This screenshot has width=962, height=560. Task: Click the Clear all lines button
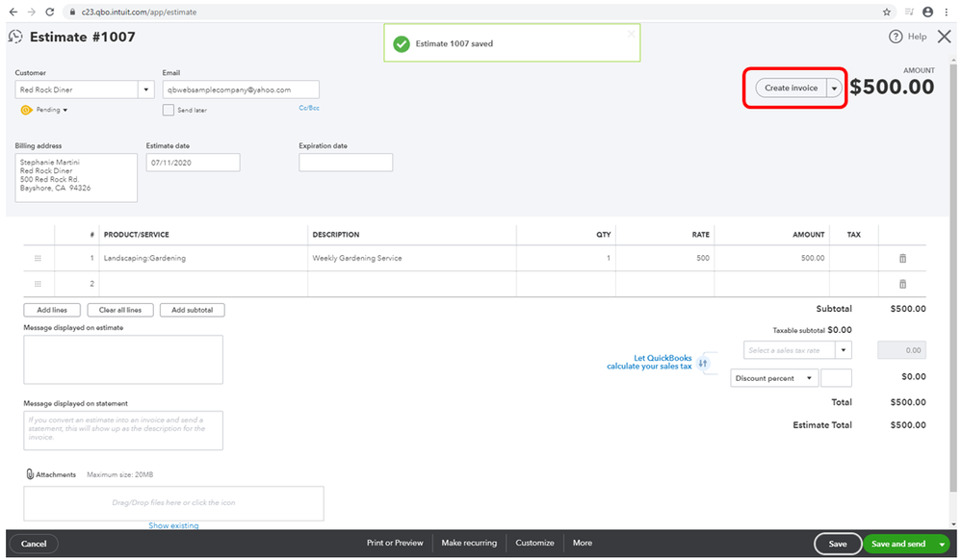click(x=120, y=311)
